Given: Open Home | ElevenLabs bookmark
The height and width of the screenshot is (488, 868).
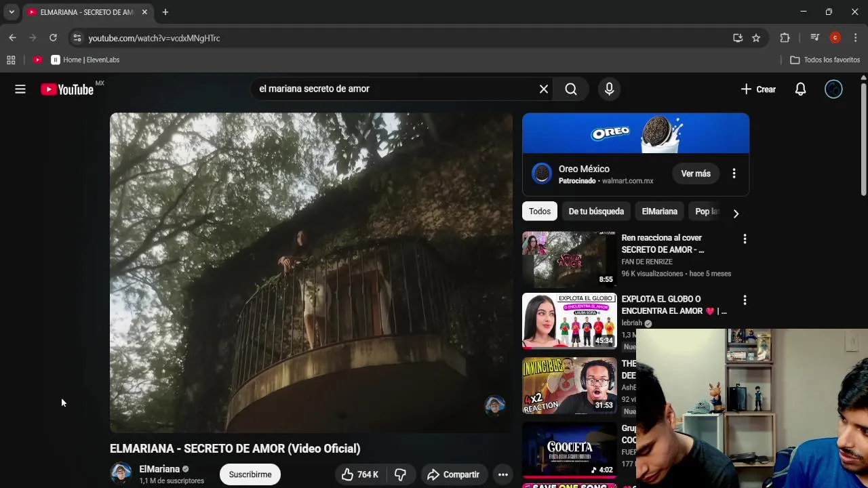Looking at the screenshot, I should click(x=85, y=60).
